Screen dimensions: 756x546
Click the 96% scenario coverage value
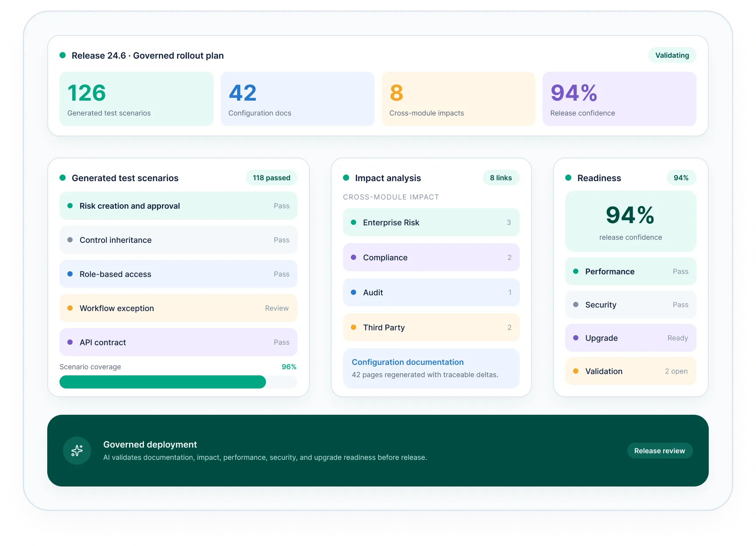tap(289, 367)
